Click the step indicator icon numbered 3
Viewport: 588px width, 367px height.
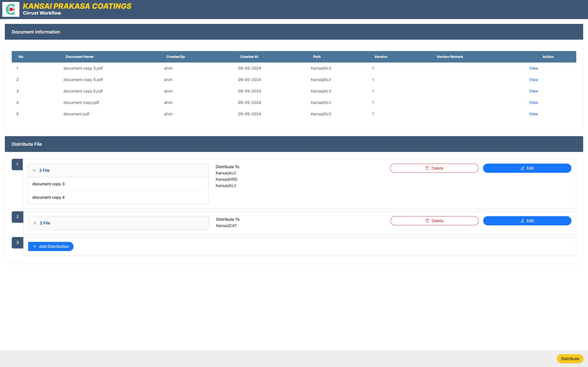click(x=17, y=242)
